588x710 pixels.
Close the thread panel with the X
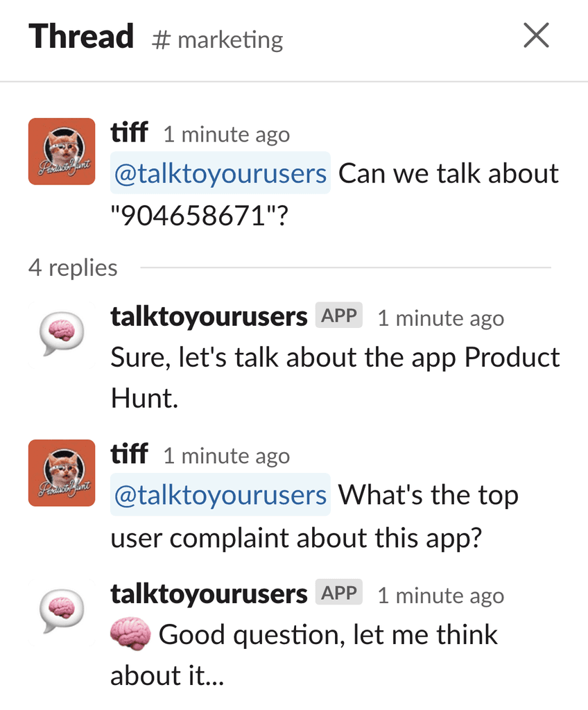(537, 35)
